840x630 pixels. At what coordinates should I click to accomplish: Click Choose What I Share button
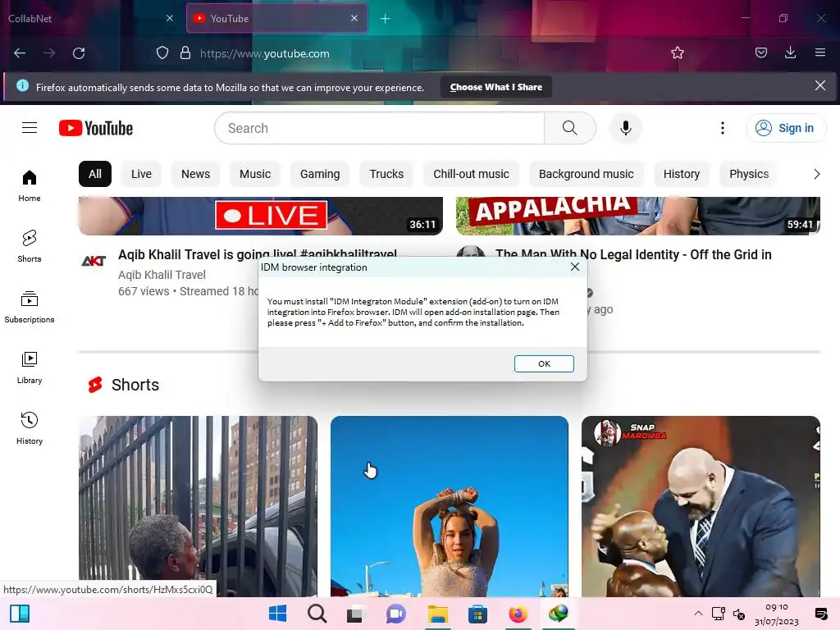coord(496,87)
